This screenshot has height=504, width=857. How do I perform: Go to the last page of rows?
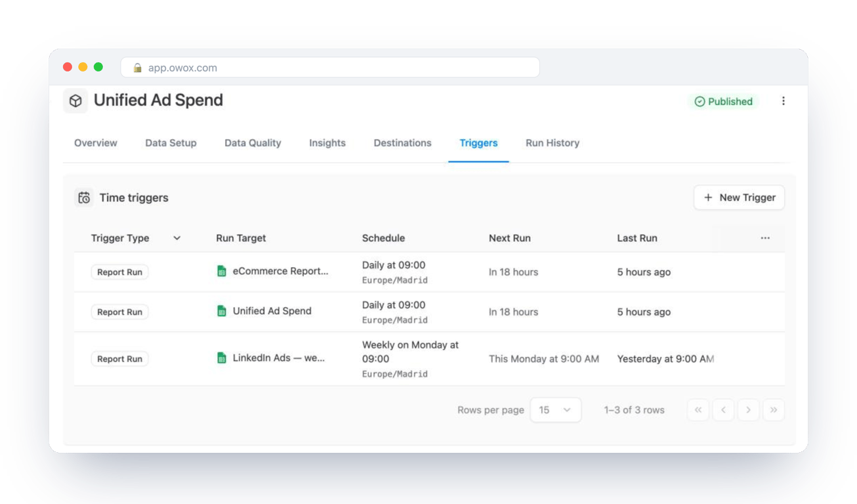(774, 410)
